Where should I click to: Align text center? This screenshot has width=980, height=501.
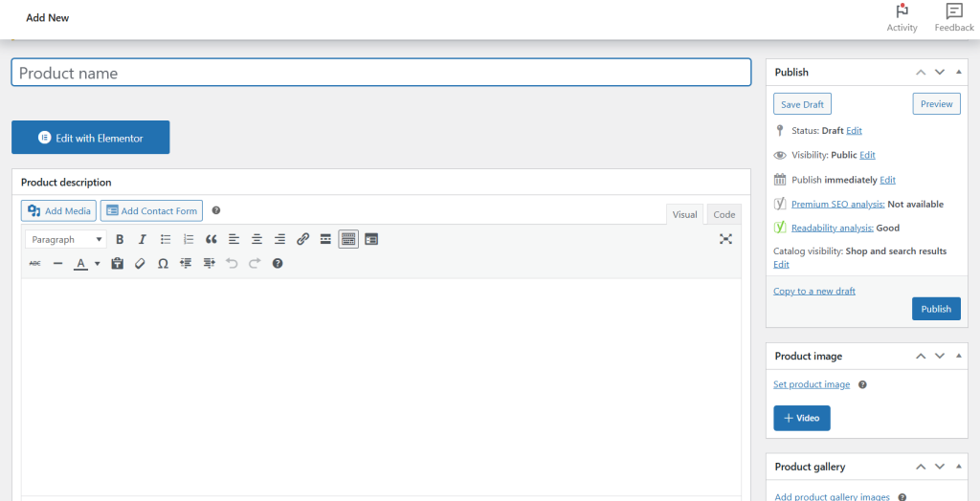pyautogui.click(x=256, y=239)
